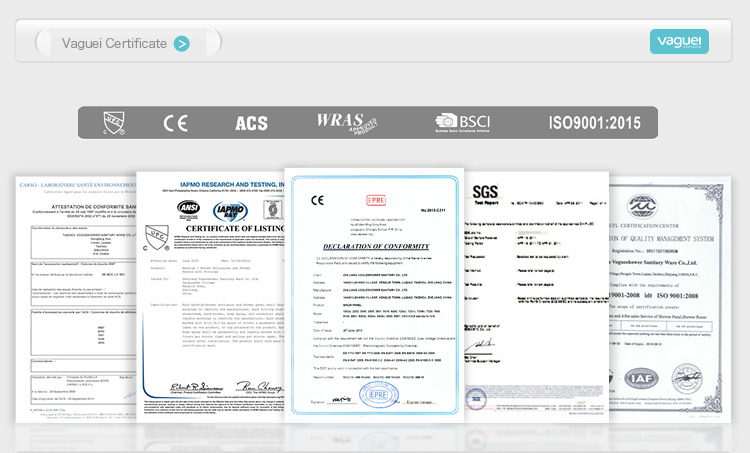Click the UPC shield on IAPMO certificate

coord(157,238)
